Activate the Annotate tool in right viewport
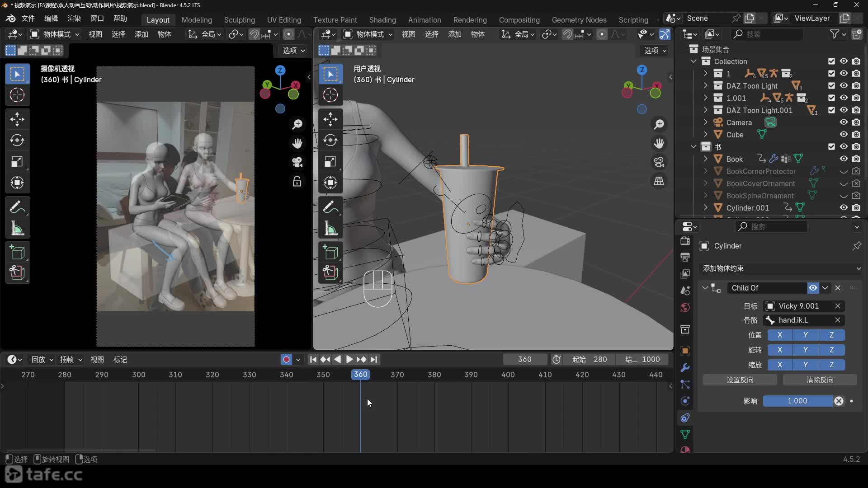 tap(330, 207)
